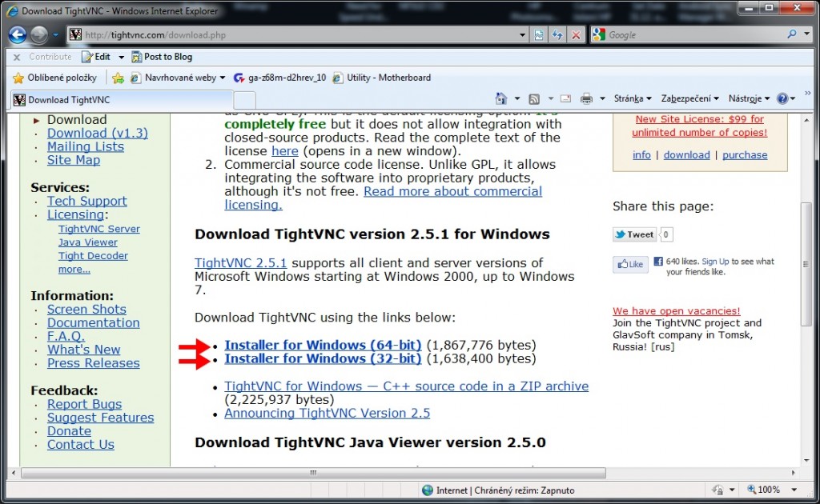Open the Mailing Lists link

click(85, 146)
